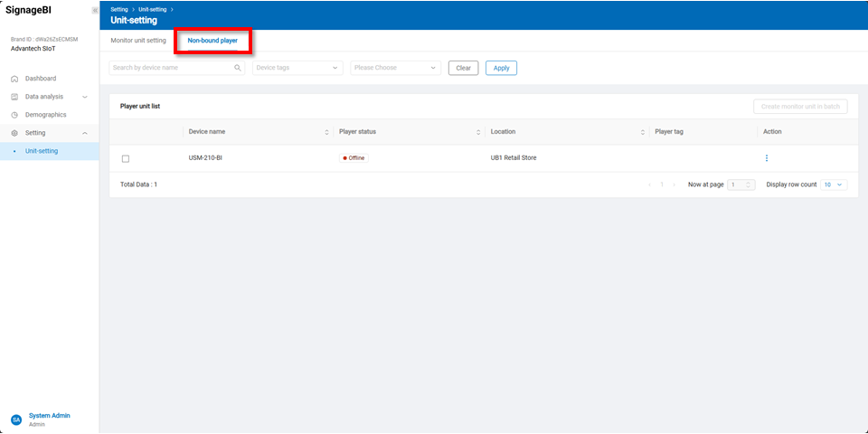Collapse the sidebar with the double-chevron icon
This screenshot has height=434, width=868.
(94, 10)
